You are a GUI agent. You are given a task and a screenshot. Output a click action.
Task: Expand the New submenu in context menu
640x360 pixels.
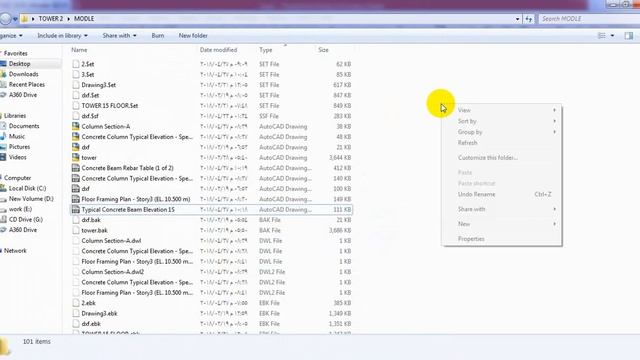coord(502,224)
